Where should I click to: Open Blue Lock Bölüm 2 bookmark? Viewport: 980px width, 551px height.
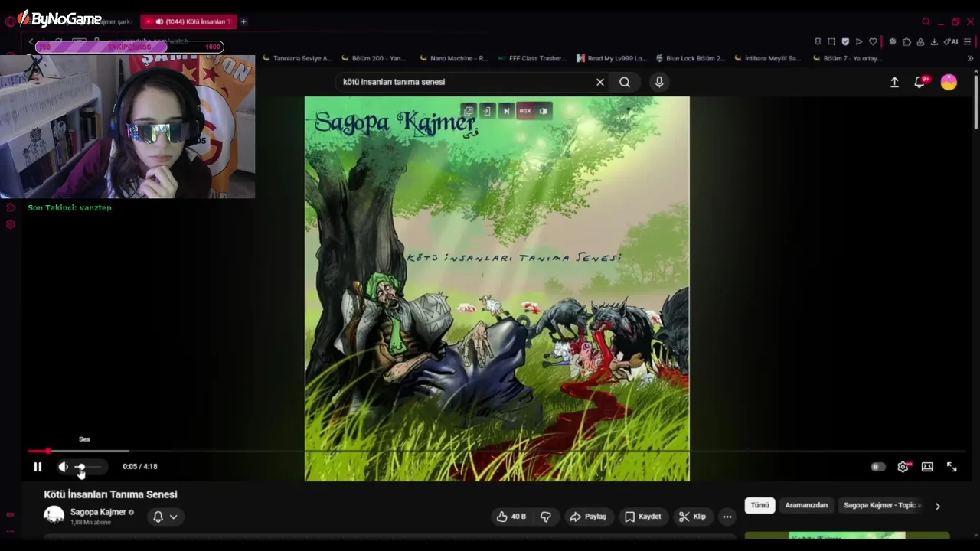coord(691,58)
